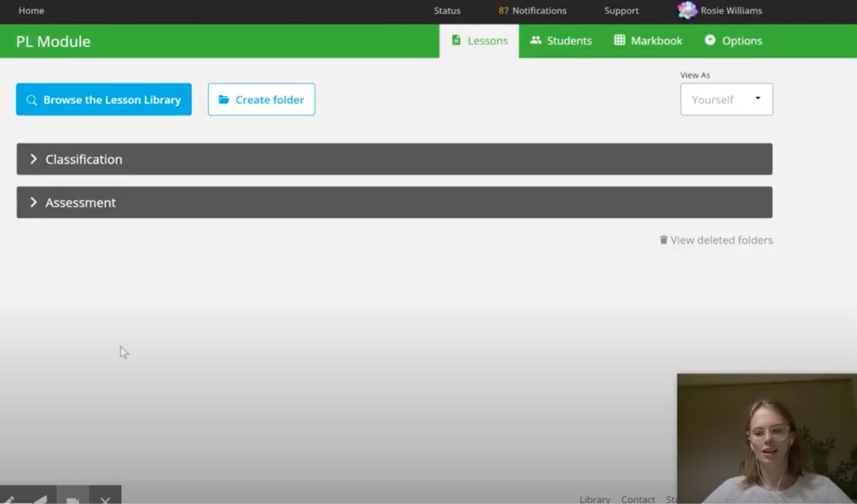Screen dimensions: 857x504
Task: Click the grid icon next to Markbook
Action: pos(619,40)
